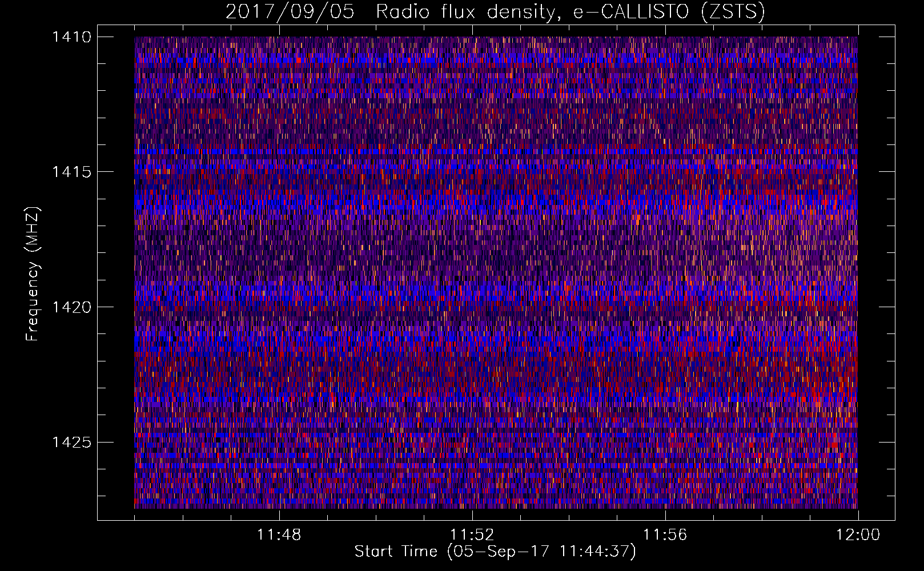
Task: Click the 1410 frequency tick label
Action: (71, 37)
